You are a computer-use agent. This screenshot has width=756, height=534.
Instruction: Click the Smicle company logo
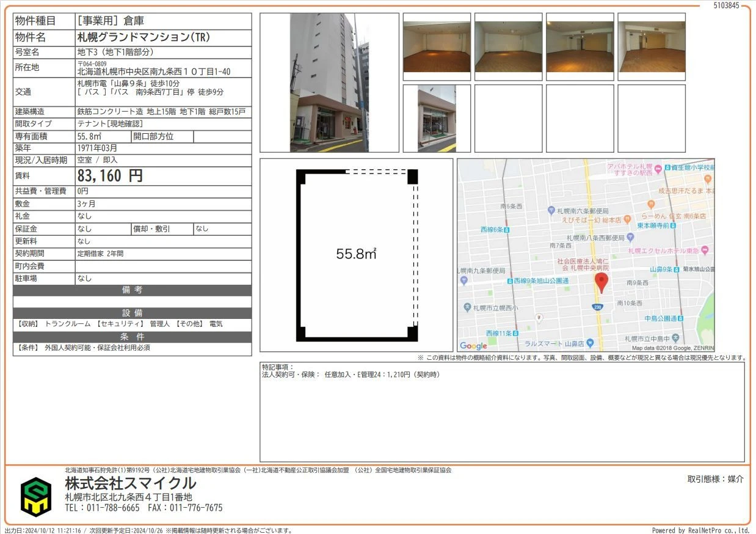tap(36, 496)
